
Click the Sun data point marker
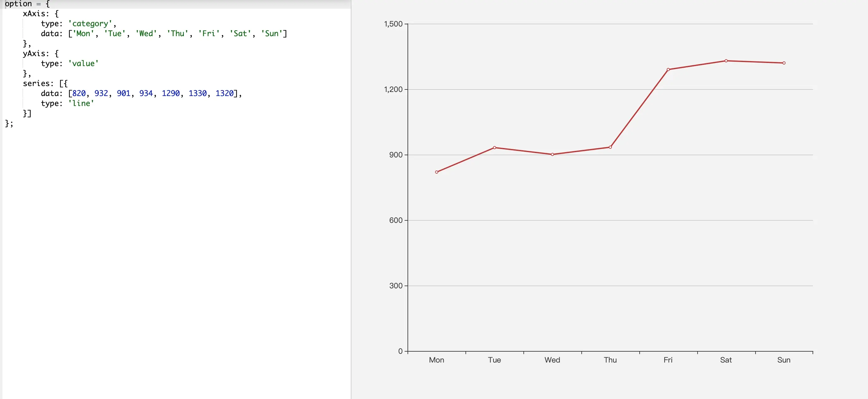point(784,63)
